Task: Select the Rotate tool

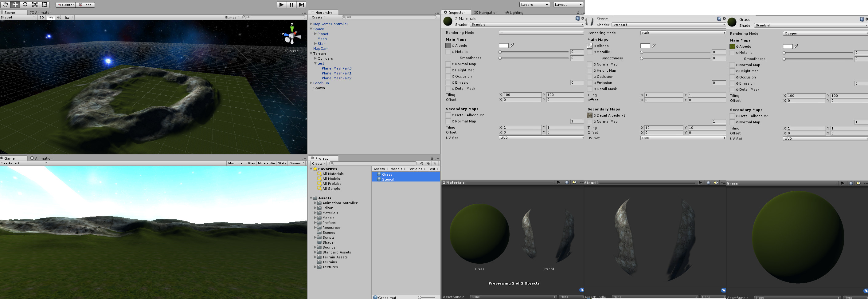Action: tap(25, 4)
